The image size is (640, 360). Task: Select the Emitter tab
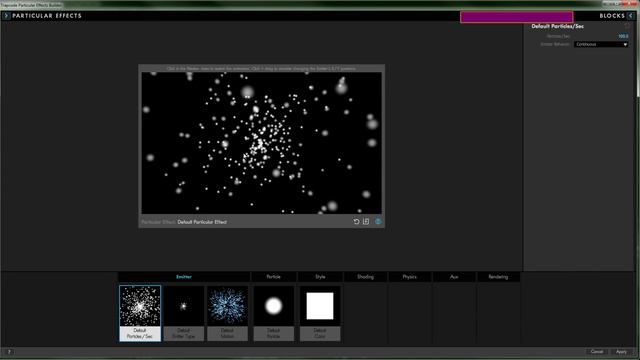[x=184, y=277]
